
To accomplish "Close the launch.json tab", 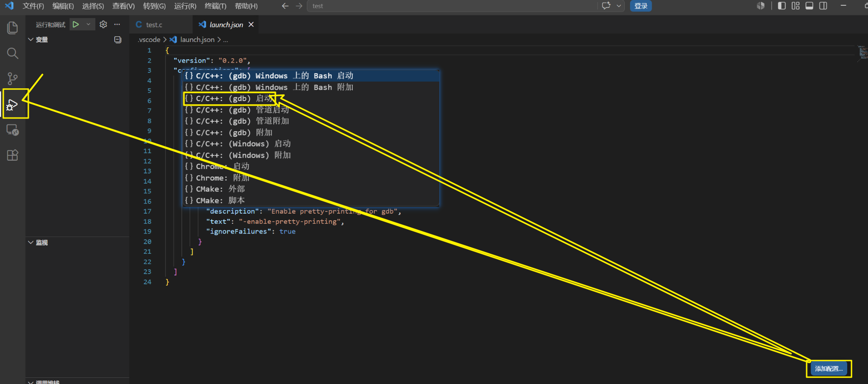I will (x=251, y=24).
